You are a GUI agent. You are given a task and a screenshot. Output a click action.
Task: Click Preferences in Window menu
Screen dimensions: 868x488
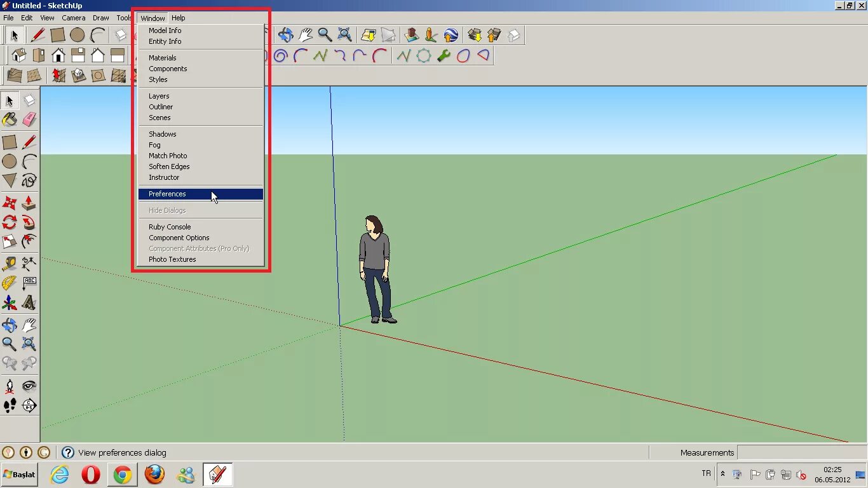201,194
